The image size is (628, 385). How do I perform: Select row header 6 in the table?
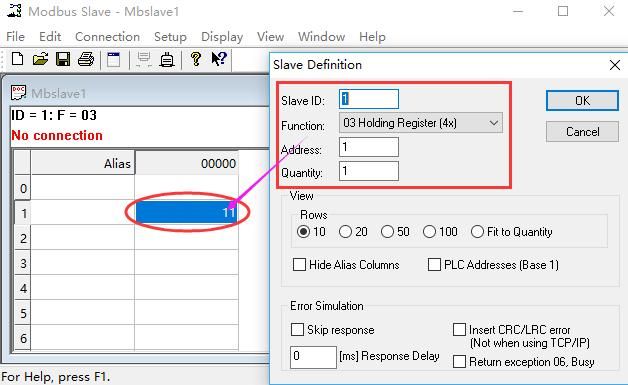point(23,338)
